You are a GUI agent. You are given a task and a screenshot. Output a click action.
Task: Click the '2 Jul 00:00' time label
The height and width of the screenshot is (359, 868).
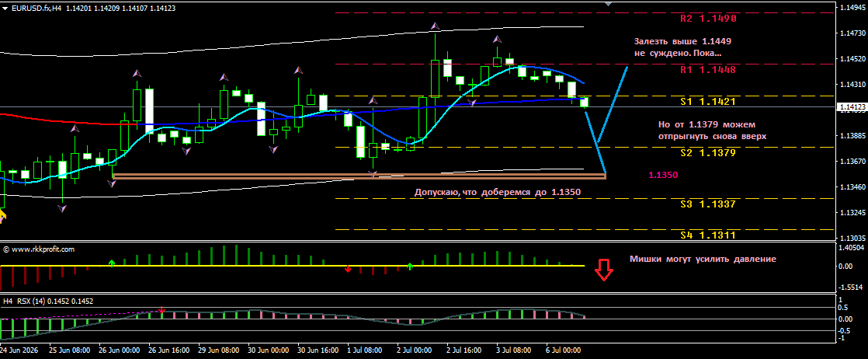[x=416, y=350]
